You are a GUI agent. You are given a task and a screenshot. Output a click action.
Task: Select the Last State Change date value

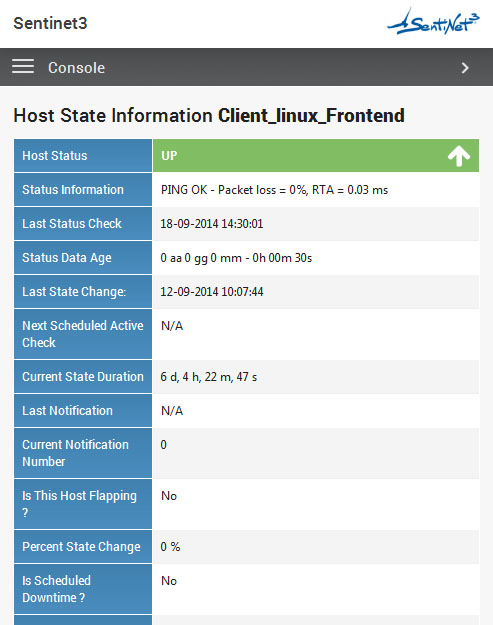pos(212,292)
